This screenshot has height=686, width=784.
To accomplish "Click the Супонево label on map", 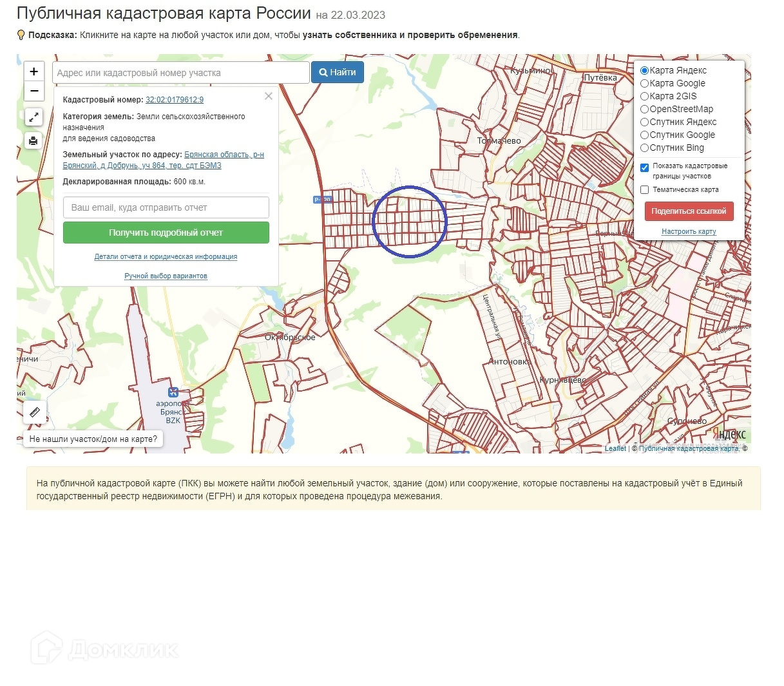I will coord(687,421).
